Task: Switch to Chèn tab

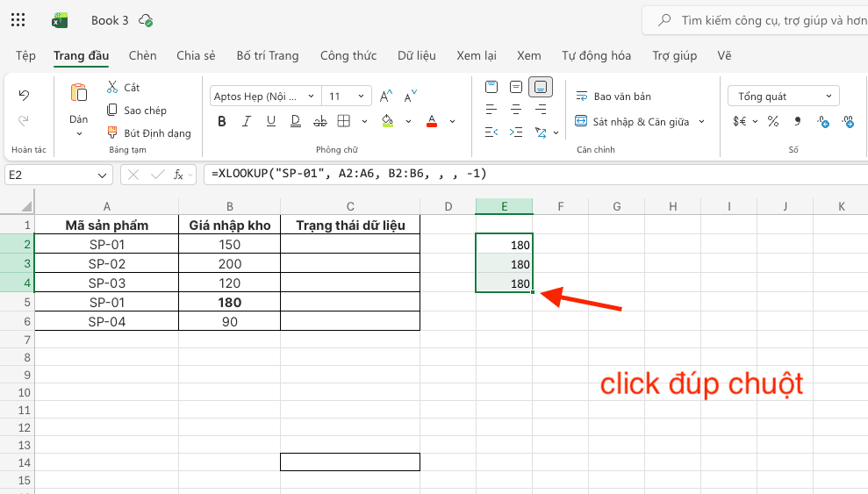Action: (x=142, y=55)
